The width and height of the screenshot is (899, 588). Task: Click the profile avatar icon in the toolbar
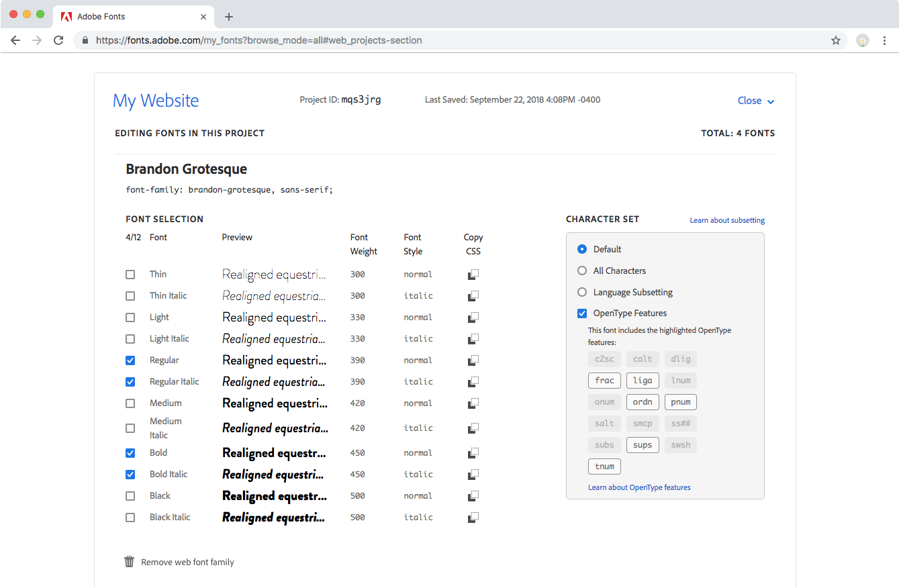pos(862,40)
